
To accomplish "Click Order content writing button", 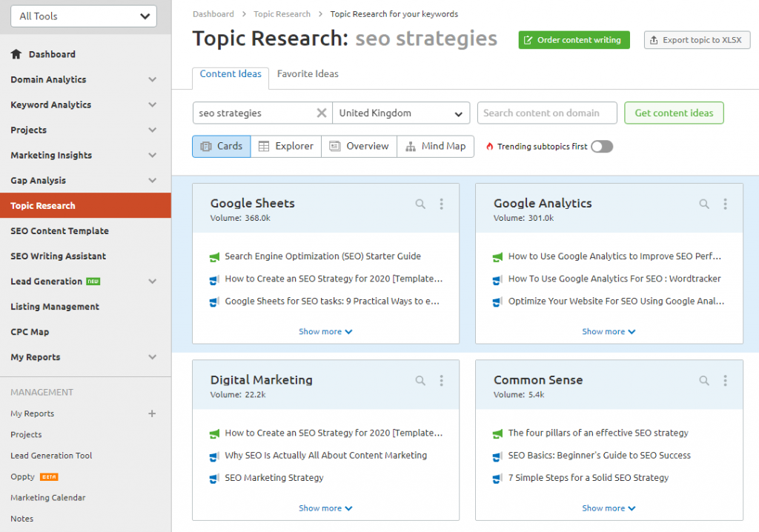I will [x=574, y=40].
